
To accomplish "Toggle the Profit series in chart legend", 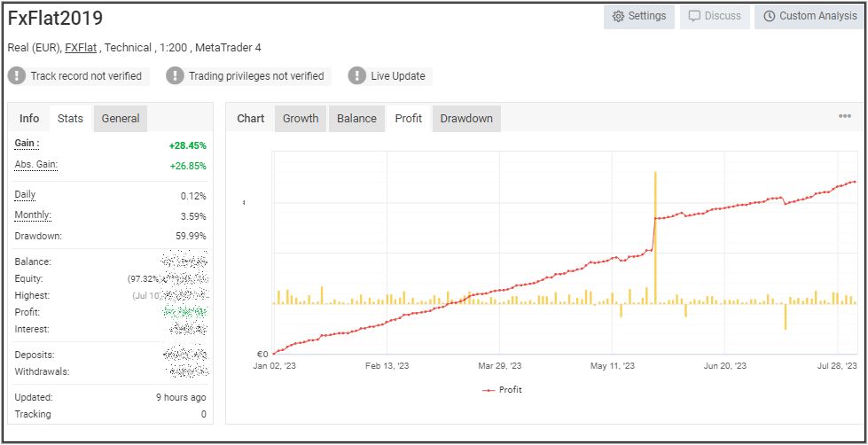I will [503, 390].
